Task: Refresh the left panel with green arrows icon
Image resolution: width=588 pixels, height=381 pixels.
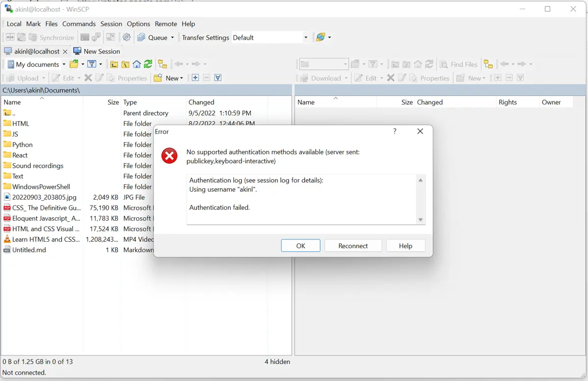Action: pyautogui.click(x=148, y=64)
